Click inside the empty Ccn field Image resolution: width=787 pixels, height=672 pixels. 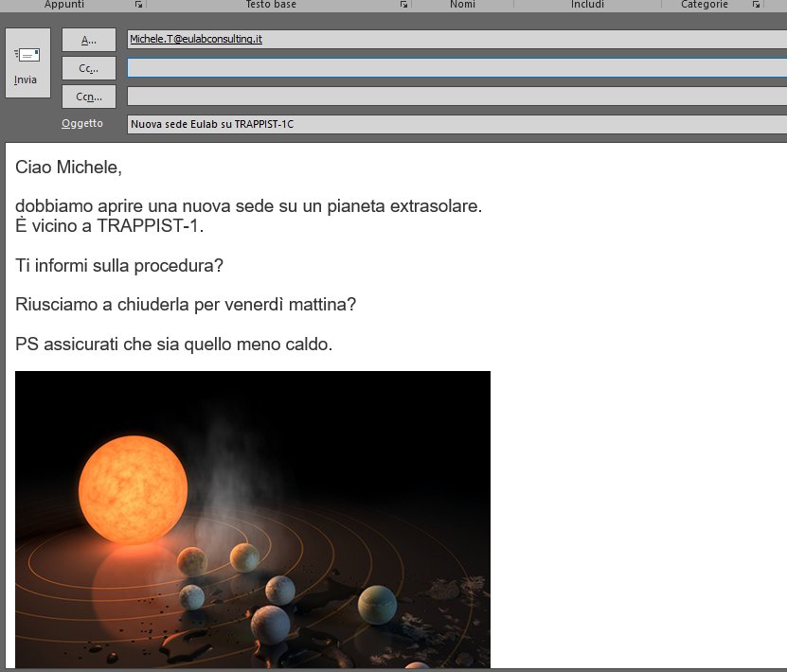pos(379,96)
